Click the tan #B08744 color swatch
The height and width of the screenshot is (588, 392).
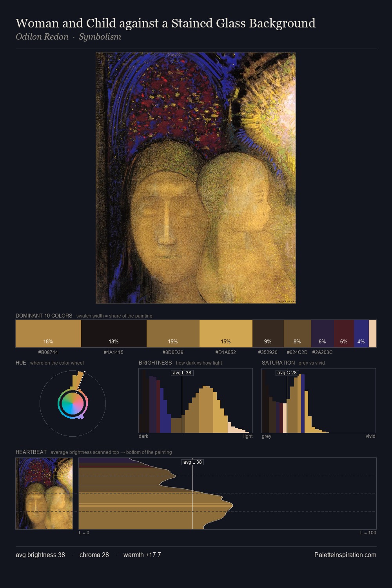(x=48, y=334)
